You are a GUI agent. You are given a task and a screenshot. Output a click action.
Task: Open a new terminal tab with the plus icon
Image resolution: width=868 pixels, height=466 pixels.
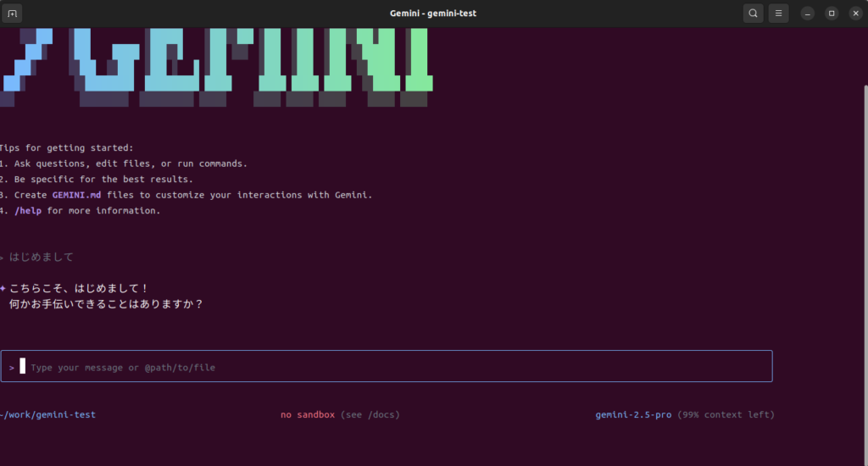[x=12, y=14]
